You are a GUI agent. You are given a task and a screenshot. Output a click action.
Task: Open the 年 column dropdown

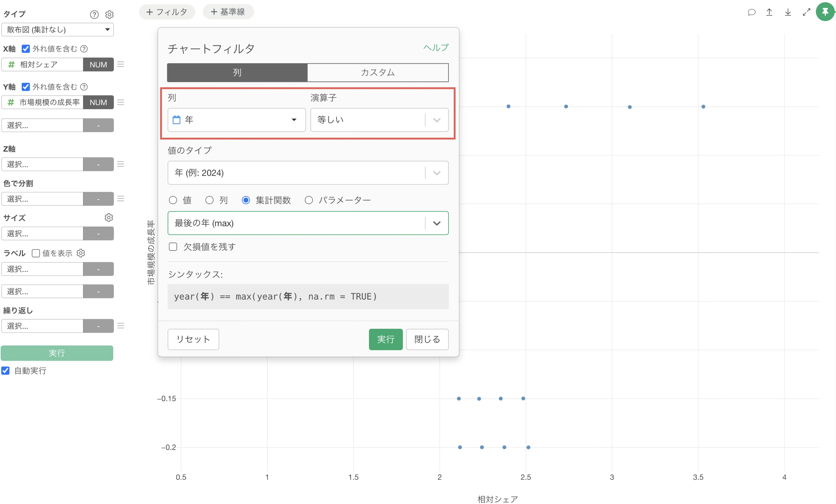(x=236, y=120)
